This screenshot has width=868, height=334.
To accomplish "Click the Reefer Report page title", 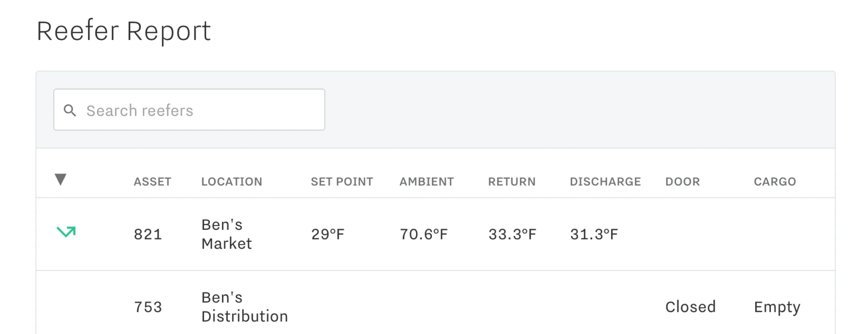I will pos(124,30).
